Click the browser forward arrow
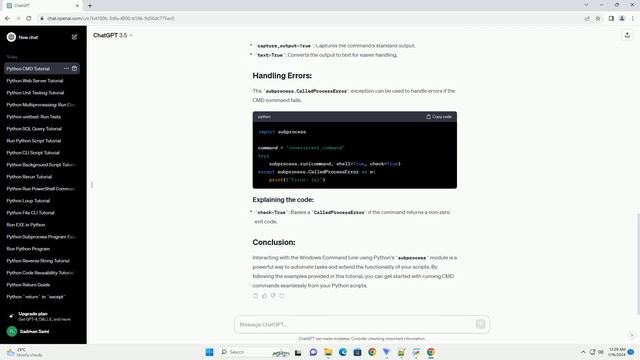 (18, 18)
